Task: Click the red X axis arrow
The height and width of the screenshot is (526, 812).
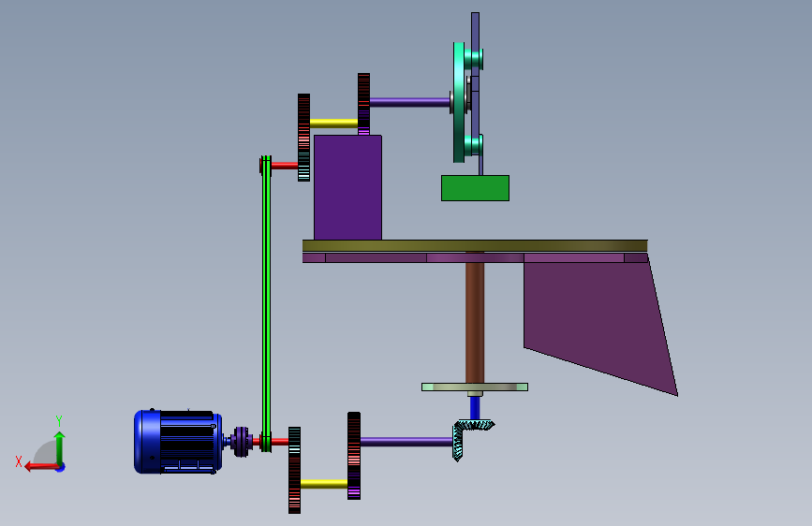Action: point(41,467)
